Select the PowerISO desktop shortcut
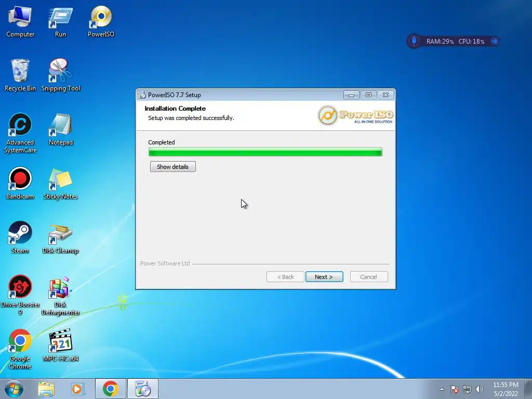Screen dimensions: 532x399 [x=101, y=21]
